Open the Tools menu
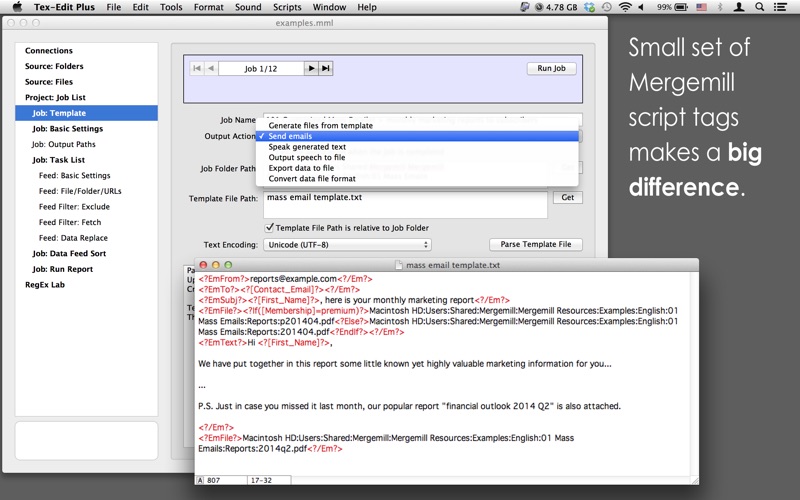Viewport: 800px width, 500px height. [x=171, y=7]
